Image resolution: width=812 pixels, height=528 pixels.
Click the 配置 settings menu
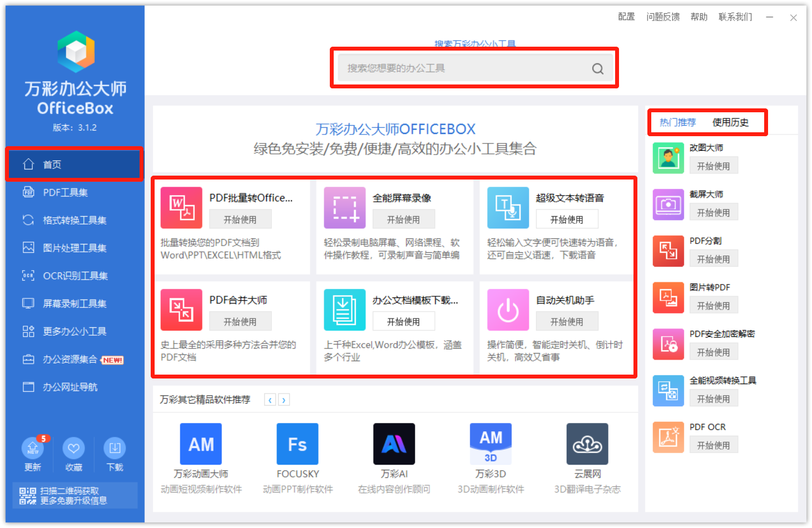626,17
